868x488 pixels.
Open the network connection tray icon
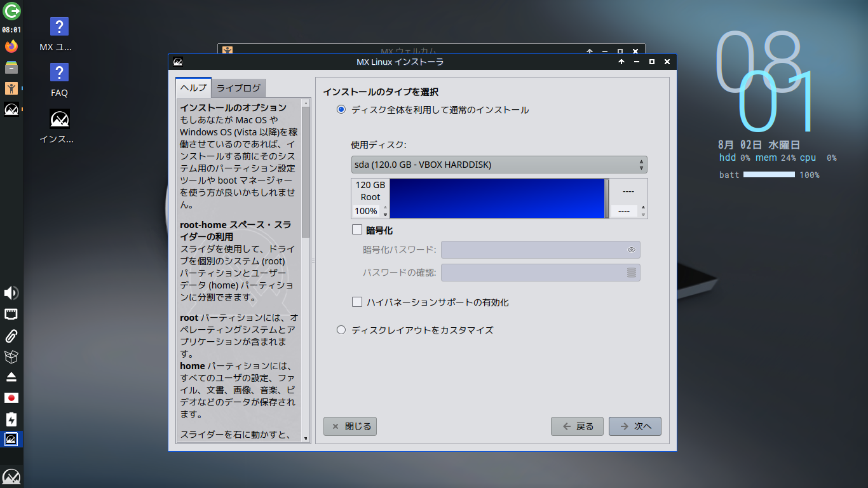(11, 314)
